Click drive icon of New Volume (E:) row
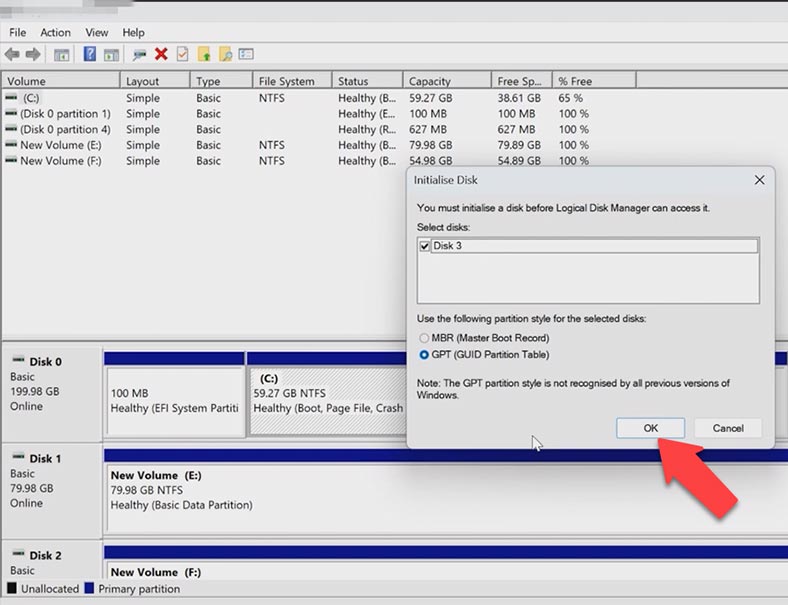 click(x=11, y=145)
